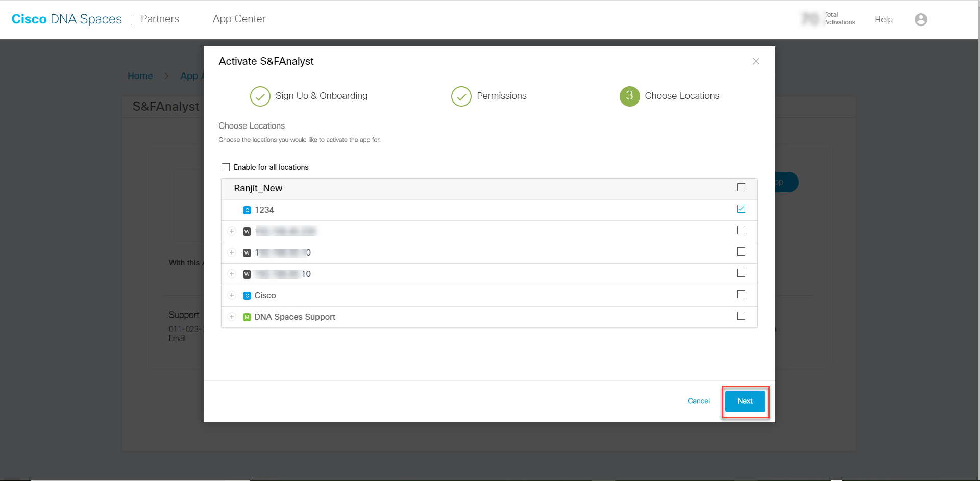Click the Sign Up & Onboarding checkmark icon

coord(260,96)
